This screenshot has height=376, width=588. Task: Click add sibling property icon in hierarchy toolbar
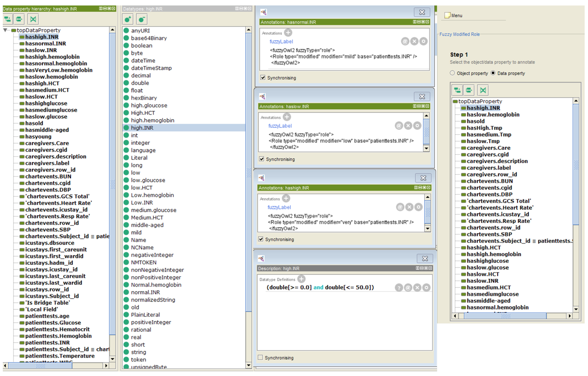[19, 19]
